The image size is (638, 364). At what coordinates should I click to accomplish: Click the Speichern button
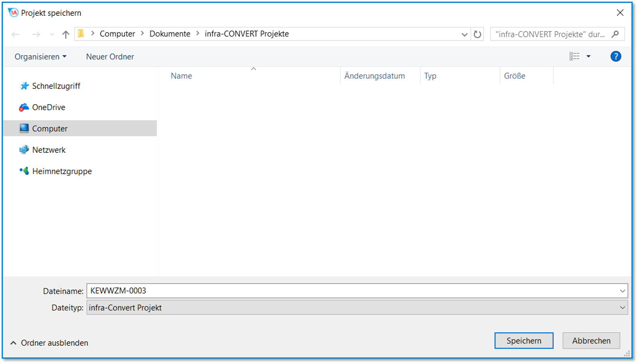pos(524,341)
